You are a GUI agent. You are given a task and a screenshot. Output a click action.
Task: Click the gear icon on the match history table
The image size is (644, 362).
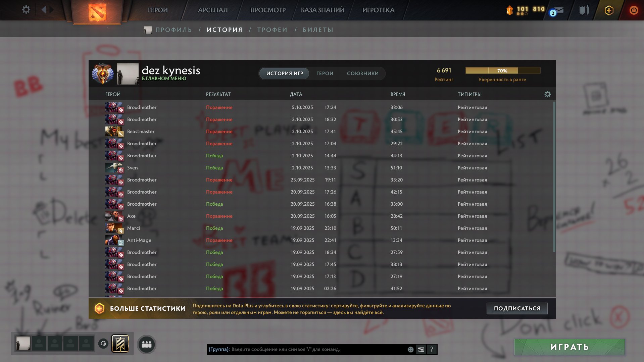(x=548, y=94)
